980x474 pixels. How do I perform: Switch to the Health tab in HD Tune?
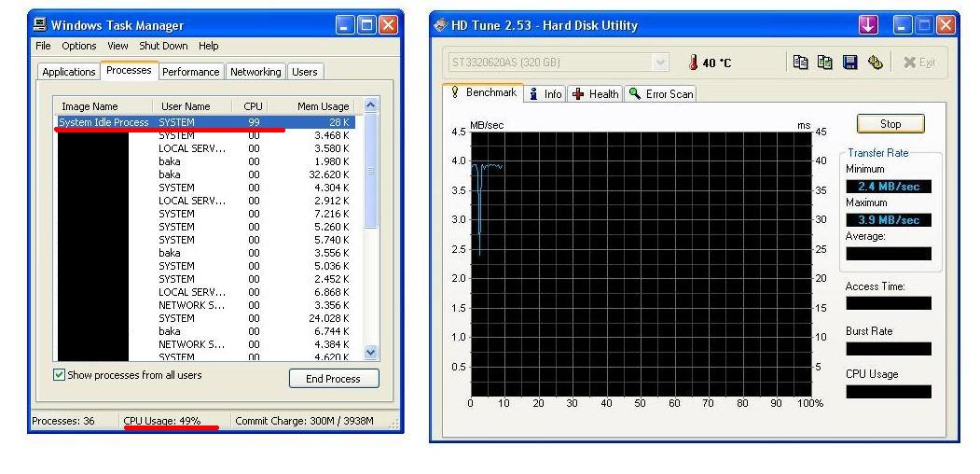click(595, 94)
